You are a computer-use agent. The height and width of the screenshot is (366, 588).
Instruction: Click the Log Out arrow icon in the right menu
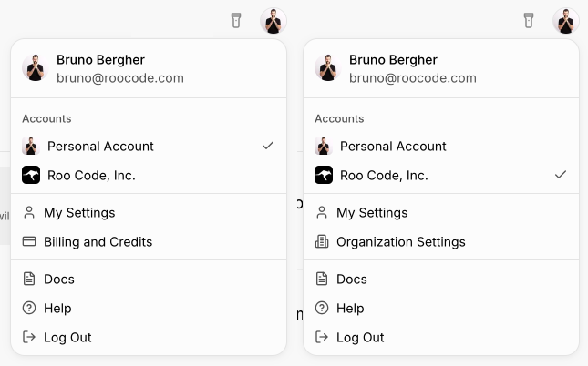(x=322, y=338)
